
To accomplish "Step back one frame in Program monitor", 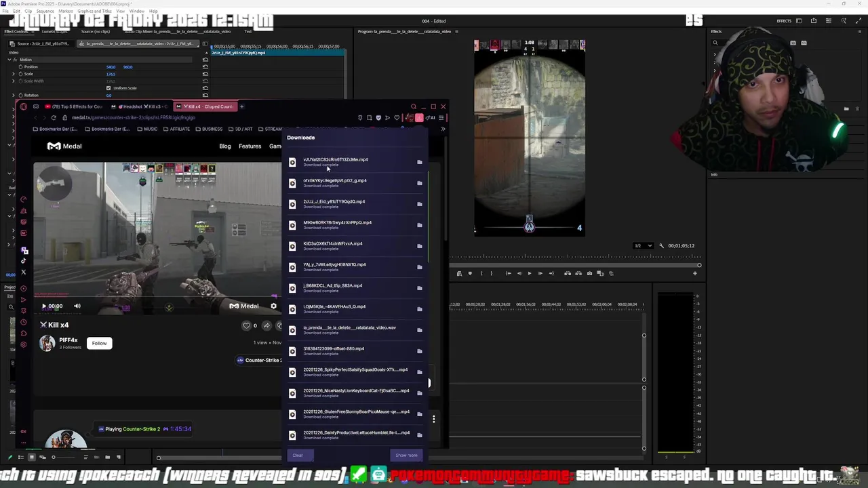I will [519, 273].
